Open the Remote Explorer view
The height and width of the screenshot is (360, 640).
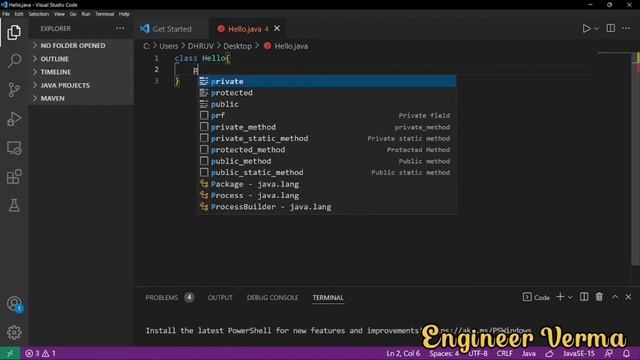14,148
